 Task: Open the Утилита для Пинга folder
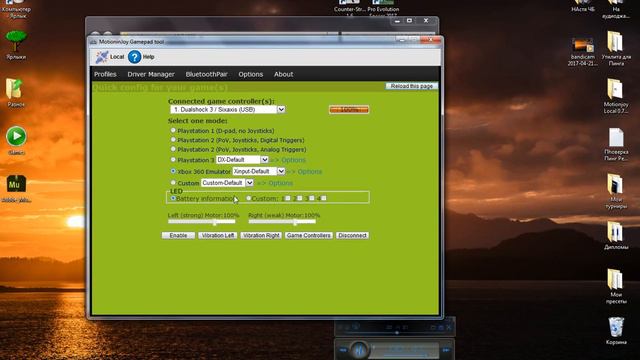click(615, 41)
